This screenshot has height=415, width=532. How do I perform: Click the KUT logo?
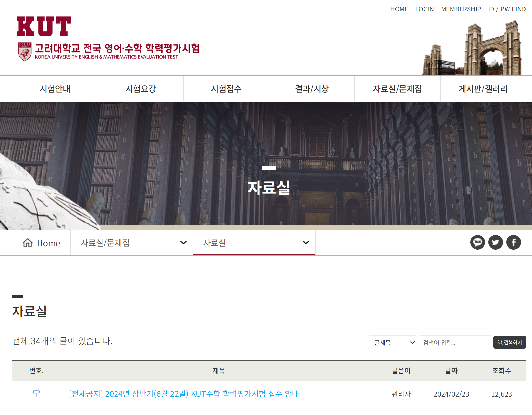tap(44, 26)
